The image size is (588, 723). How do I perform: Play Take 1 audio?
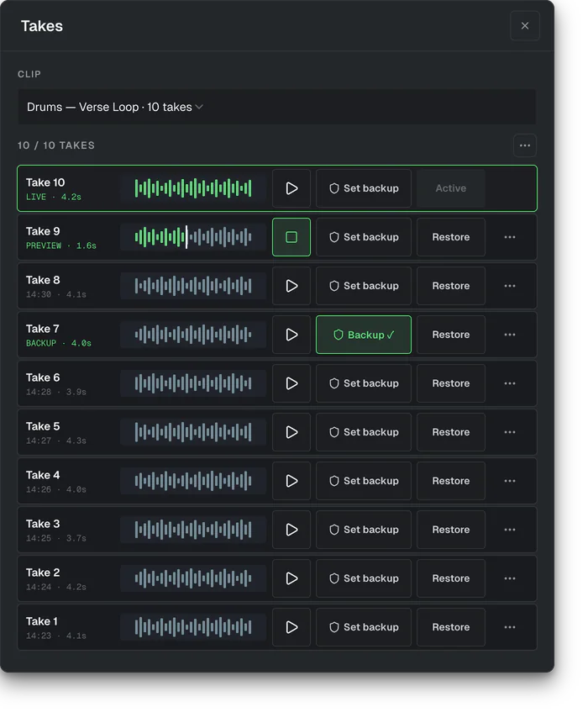pos(291,627)
